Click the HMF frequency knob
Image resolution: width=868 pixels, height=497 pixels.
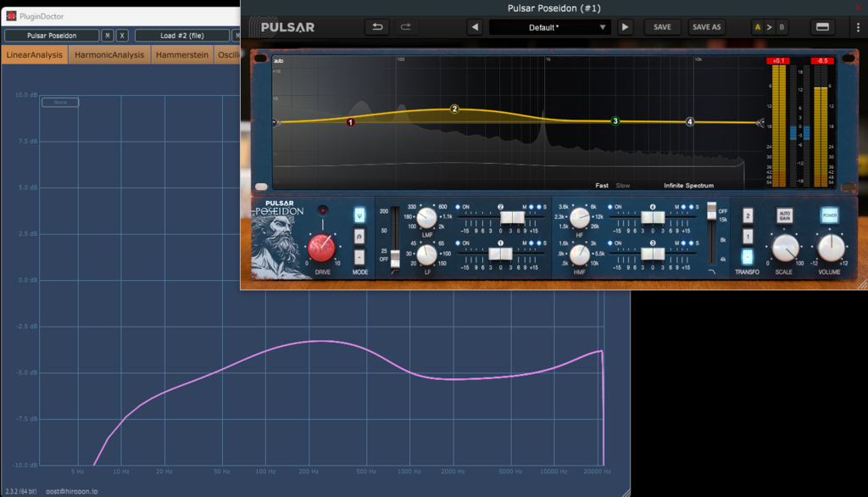580,255
